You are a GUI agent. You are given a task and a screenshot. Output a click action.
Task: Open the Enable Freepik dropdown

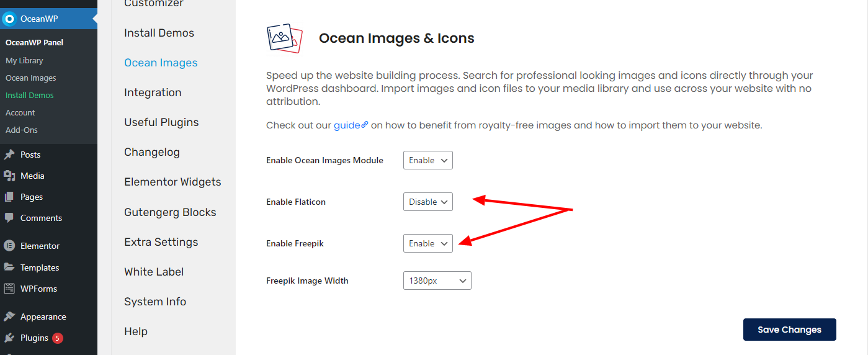(x=428, y=243)
